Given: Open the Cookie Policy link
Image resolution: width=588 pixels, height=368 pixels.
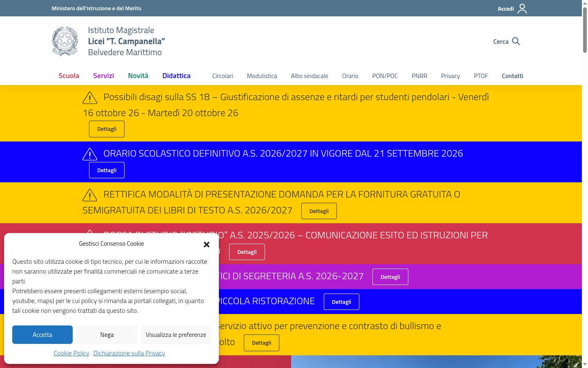Looking at the screenshot, I should (71, 353).
